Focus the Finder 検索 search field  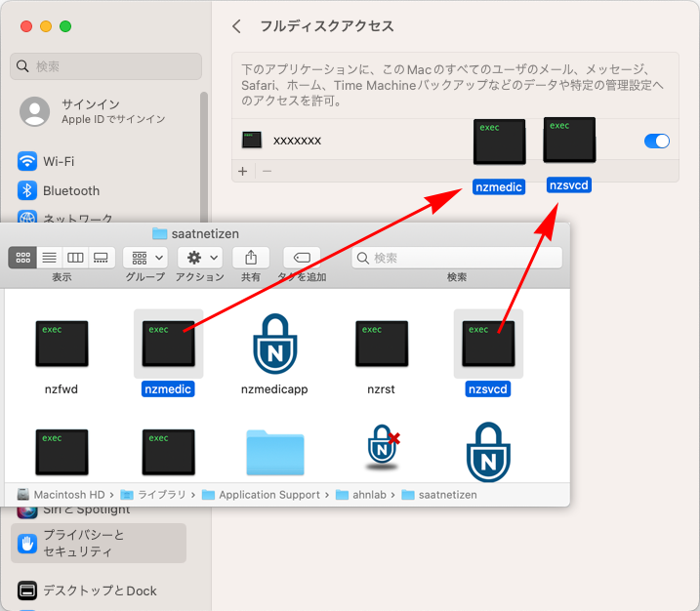click(457, 258)
